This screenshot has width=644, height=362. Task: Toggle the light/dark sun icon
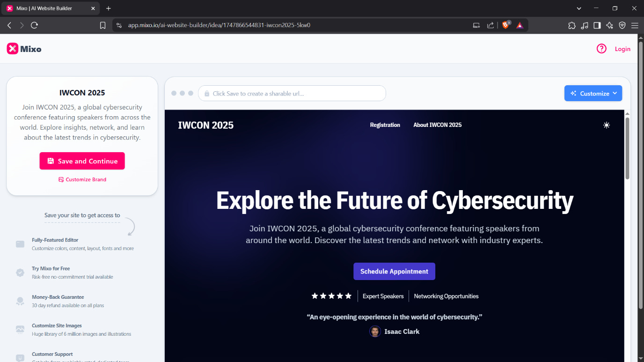coord(607,125)
